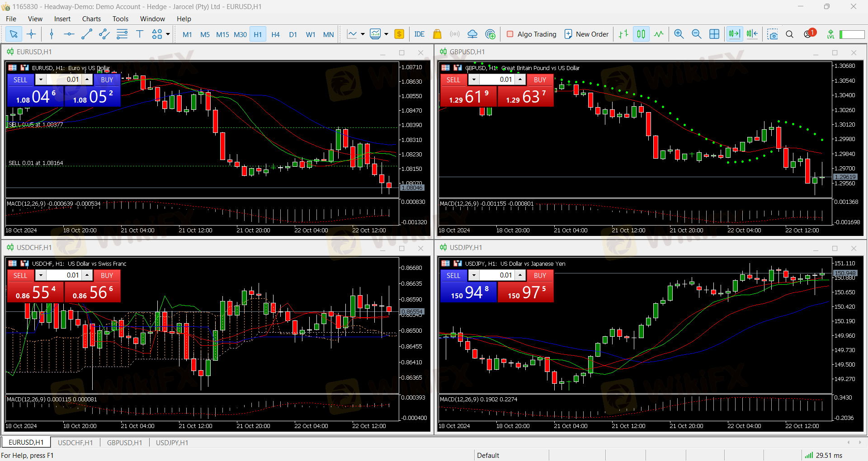Screen dimensions: 868x461
Task: Switch to candlestick chart display
Action: point(642,34)
